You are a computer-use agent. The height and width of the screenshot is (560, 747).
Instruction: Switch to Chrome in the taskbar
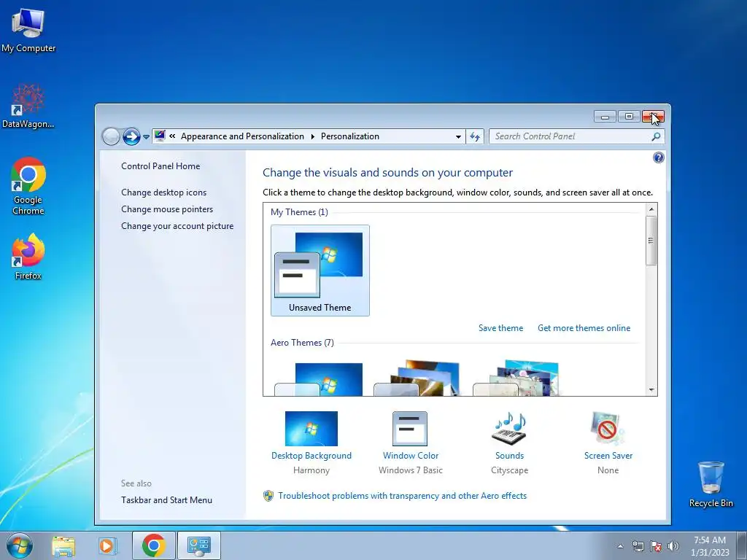pos(153,545)
